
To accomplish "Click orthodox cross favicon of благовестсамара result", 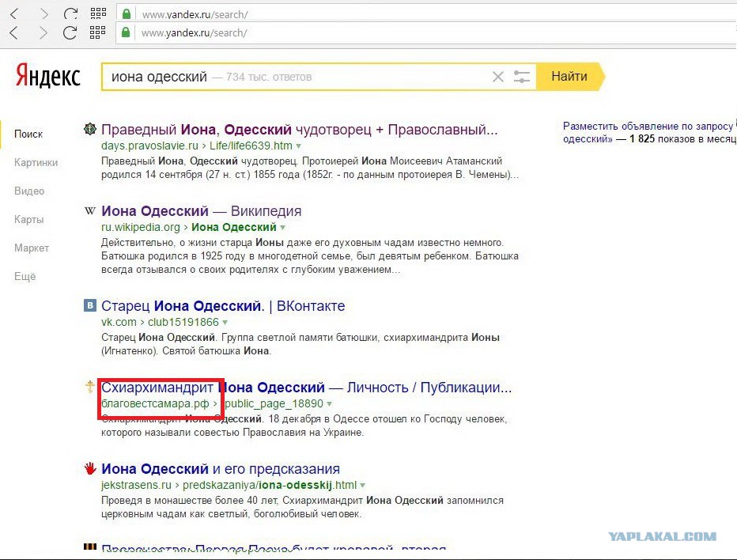I will [90, 387].
